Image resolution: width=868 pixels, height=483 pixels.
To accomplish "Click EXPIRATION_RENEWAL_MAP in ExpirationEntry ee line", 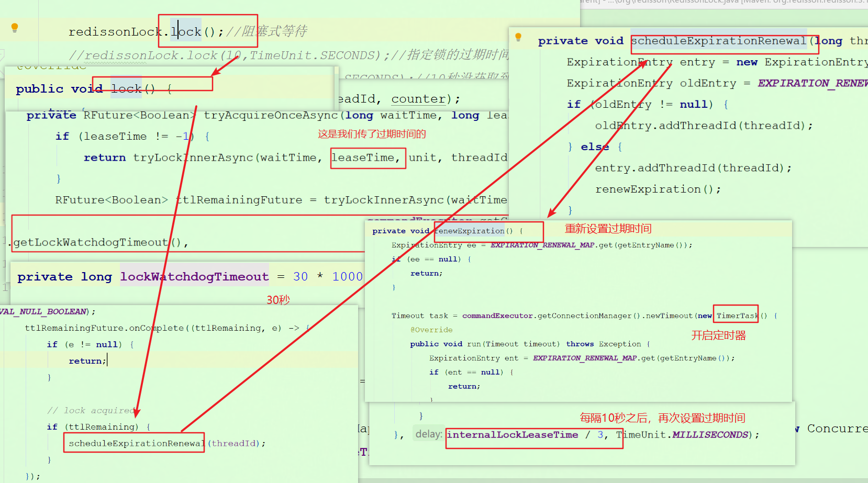I will coord(542,245).
